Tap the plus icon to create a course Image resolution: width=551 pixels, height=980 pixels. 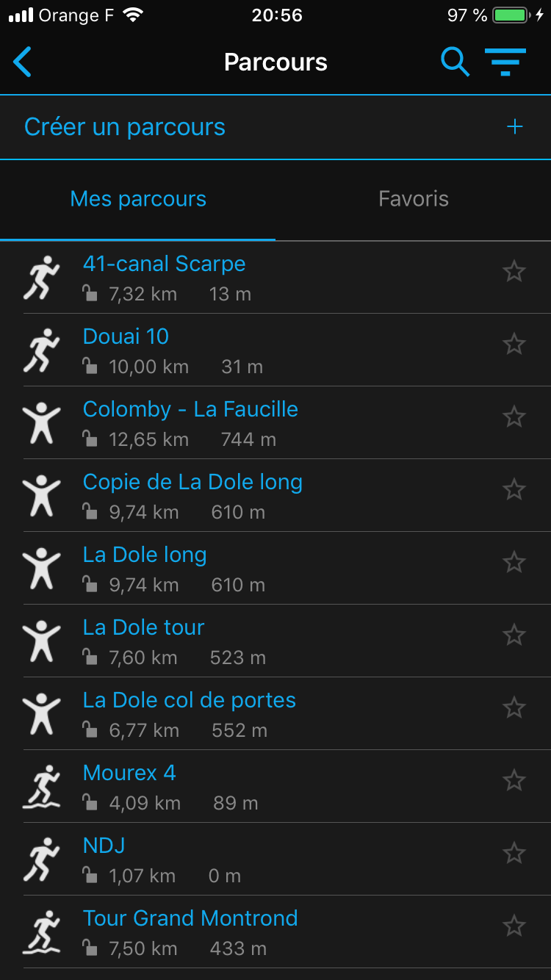515,127
